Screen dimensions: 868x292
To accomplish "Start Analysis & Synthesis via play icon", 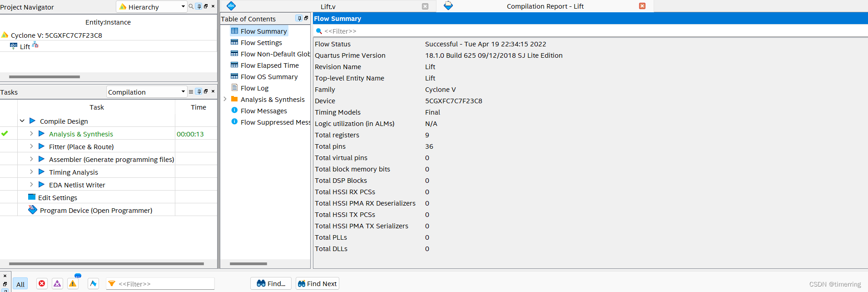I will (41, 134).
